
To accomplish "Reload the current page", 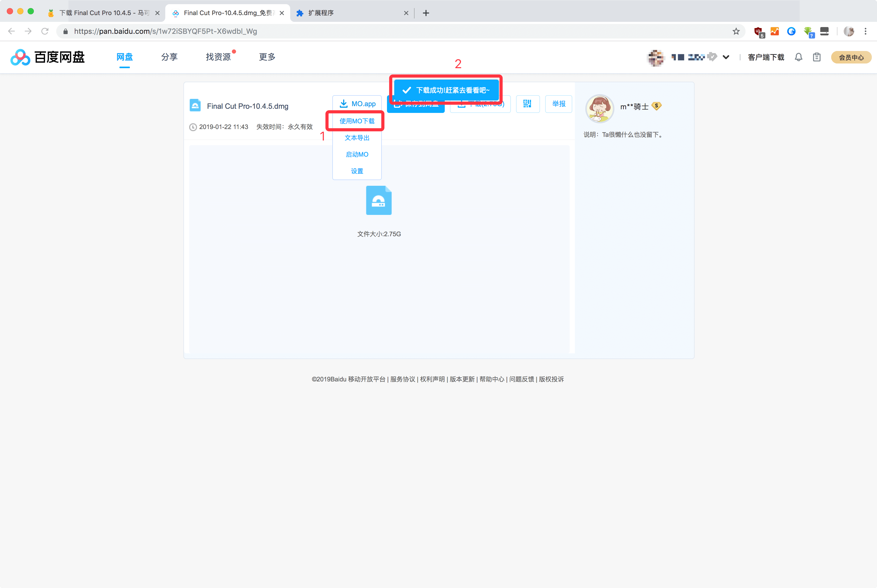I will click(45, 31).
